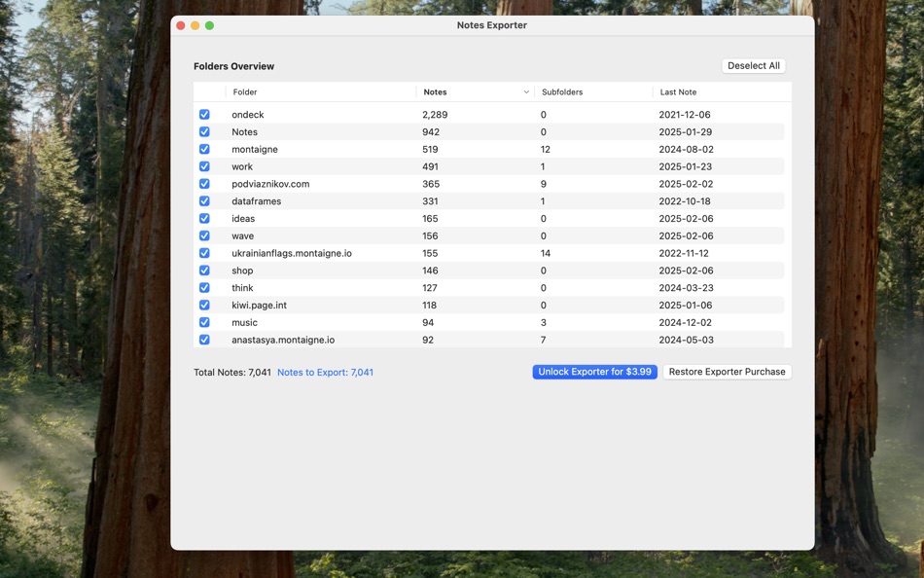The height and width of the screenshot is (578, 924).
Task: Uncheck the ukrainianflags.montaigne.io checkbox
Action: point(204,253)
